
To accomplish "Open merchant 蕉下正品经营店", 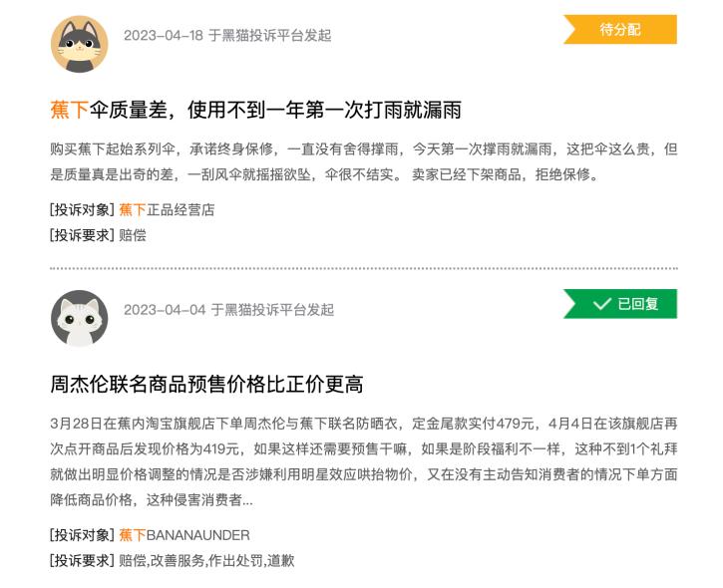I will (167, 209).
